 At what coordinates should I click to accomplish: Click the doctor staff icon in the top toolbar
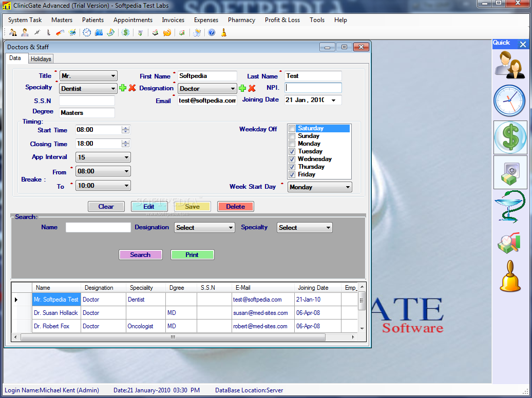(x=25, y=32)
